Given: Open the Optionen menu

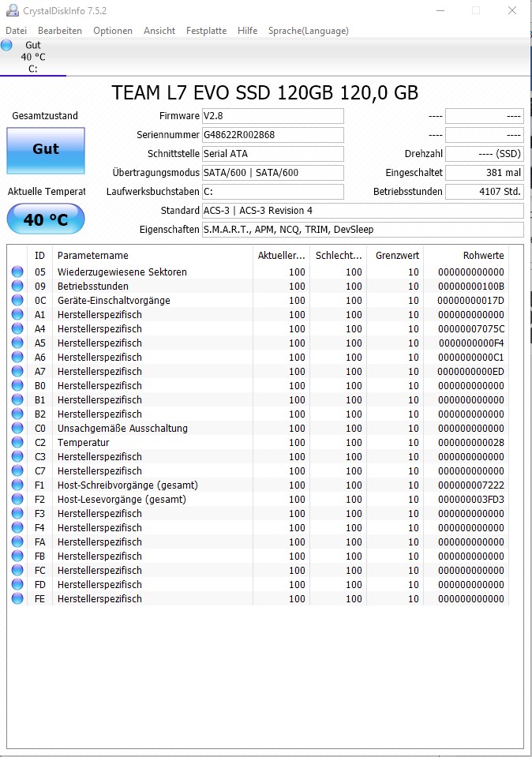Looking at the screenshot, I should pyautogui.click(x=113, y=31).
